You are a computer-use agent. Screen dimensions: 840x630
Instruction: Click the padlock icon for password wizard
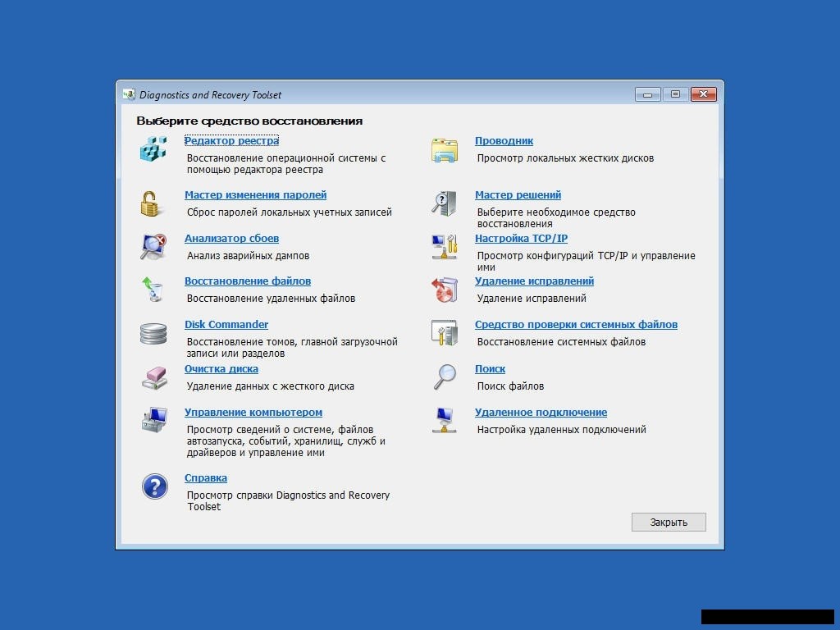[x=150, y=204]
